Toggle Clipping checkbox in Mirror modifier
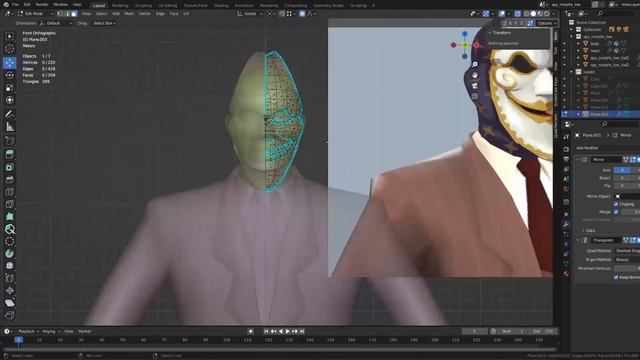Screen dimensions: 640x360 616,204
